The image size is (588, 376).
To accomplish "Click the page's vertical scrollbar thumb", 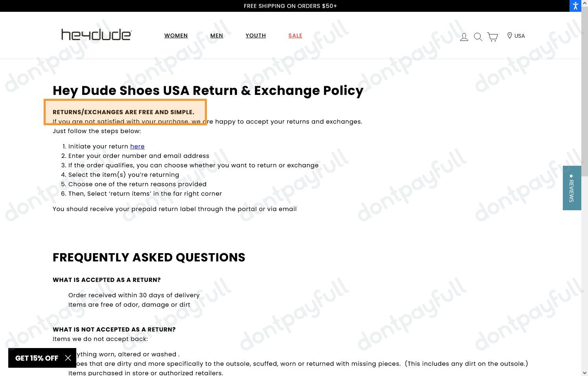I will tap(584, 94).
